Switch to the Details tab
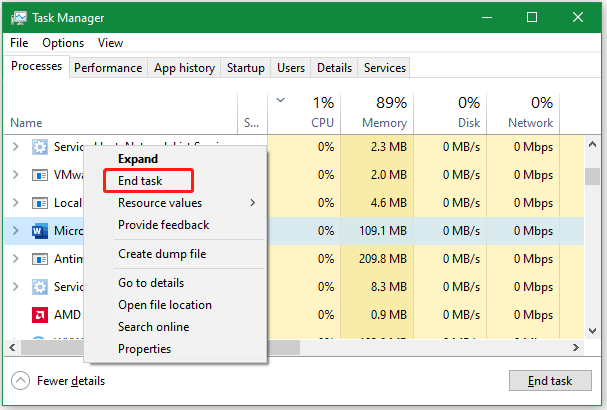The height and width of the screenshot is (410, 607). point(334,68)
